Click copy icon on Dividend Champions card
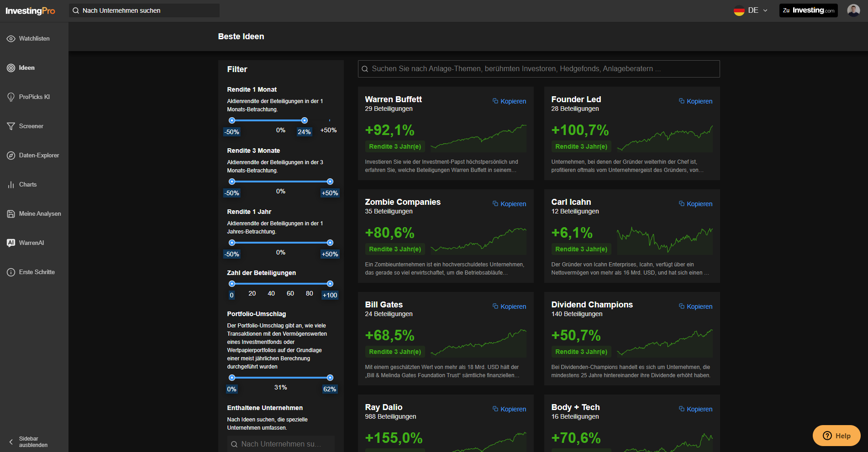 point(682,306)
